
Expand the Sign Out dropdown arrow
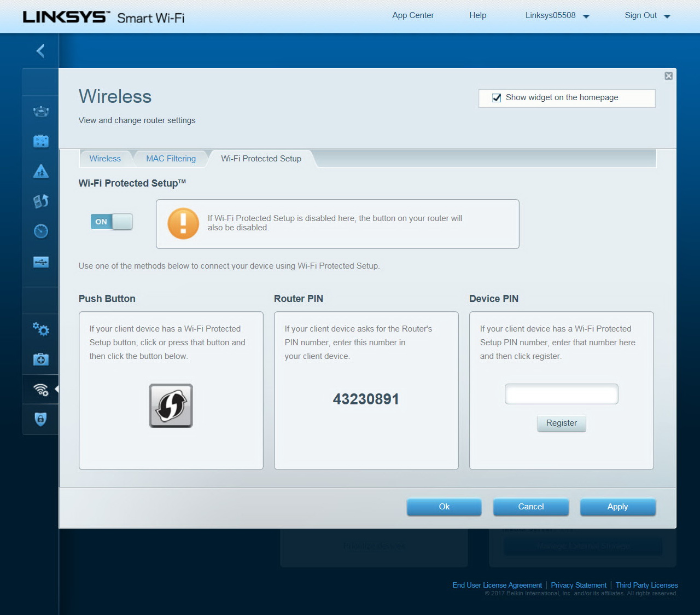point(667,16)
